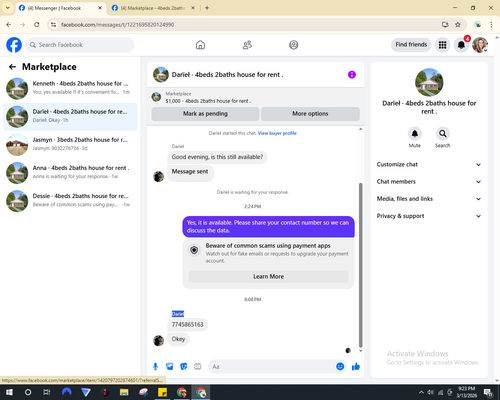Click the Mark as pending button
Image resolution: width=500 pixels, height=400 pixels.
coord(205,114)
